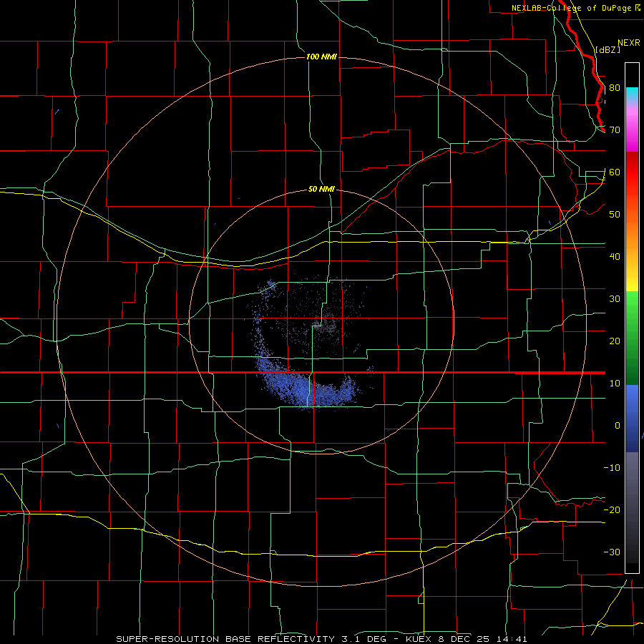Click the 0 value on dBZ scale
This screenshot has width=644, height=644.
(x=618, y=426)
